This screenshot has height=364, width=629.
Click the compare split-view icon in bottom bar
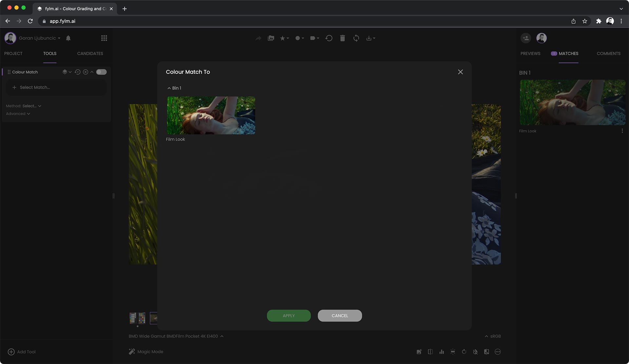pyautogui.click(x=430, y=352)
